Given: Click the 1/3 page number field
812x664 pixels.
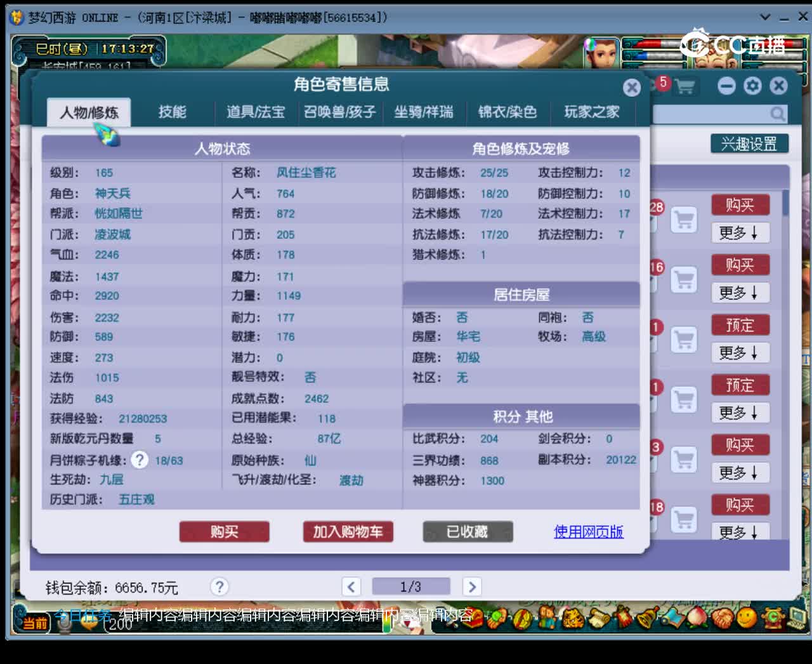Looking at the screenshot, I should click(410, 587).
